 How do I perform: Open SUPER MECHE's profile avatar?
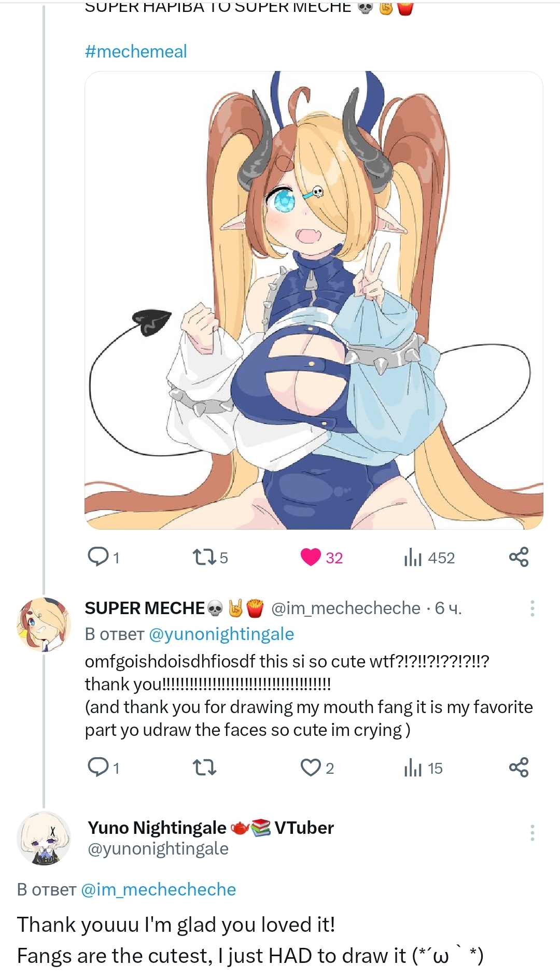[x=44, y=624]
